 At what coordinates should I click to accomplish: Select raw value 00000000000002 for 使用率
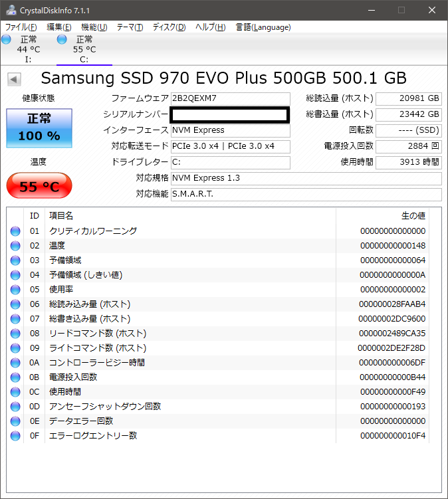393,290
